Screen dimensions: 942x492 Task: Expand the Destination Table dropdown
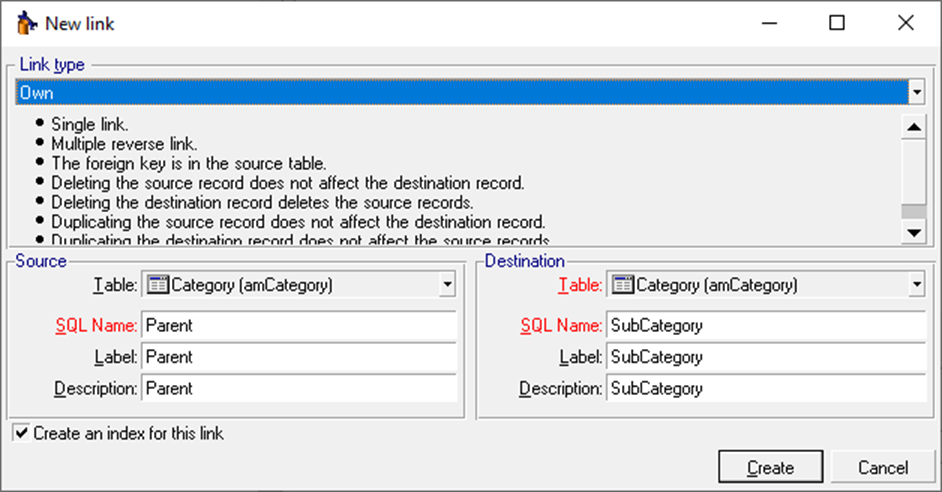point(915,285)
